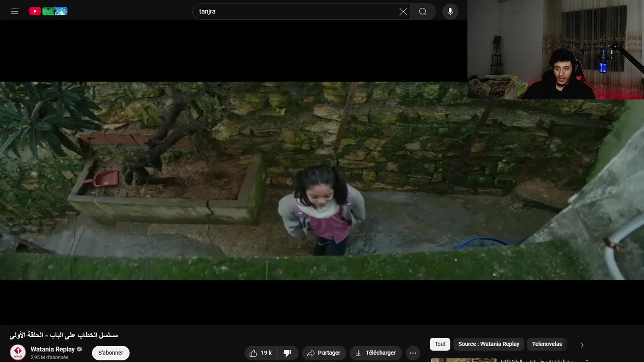Open Watania Replay channel avatar
This screenshot has height=362, width=644.
pos(18,352)
